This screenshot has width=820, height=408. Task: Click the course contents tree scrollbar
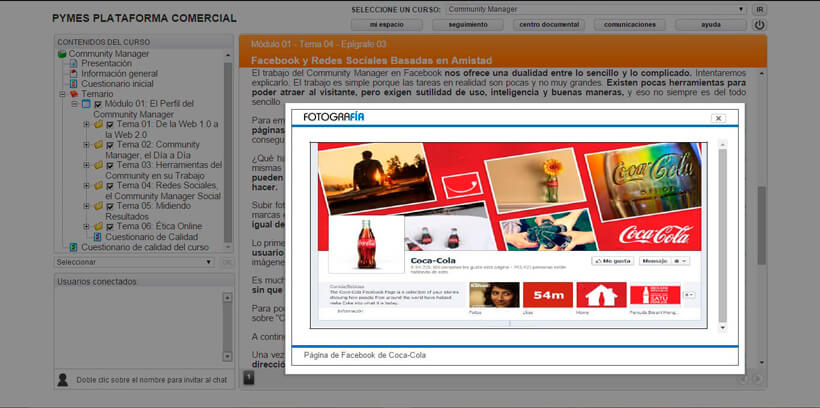coord(228,152)
